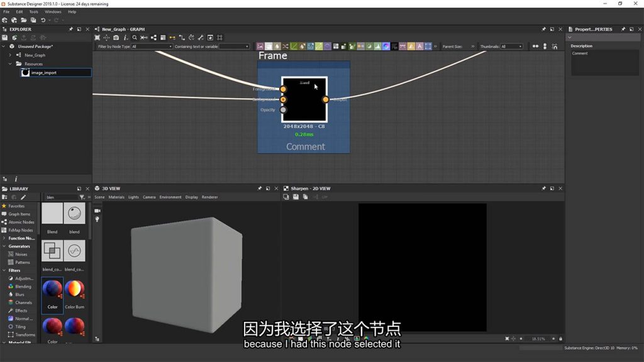Add a Gradient Map node with the rainbow icon
Screen dimensions: 644x362
(386, 47)
